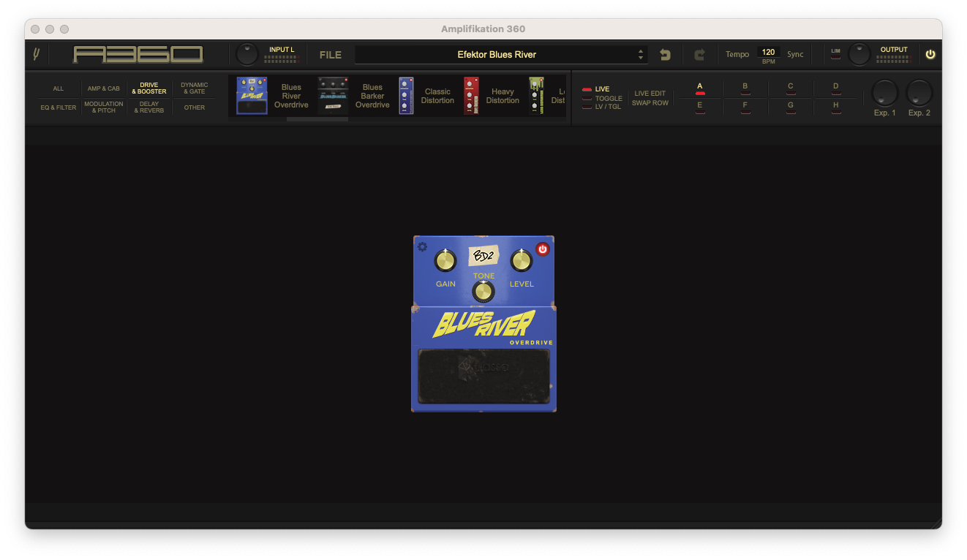This screenshot has height=560, width=967.
Task: Click the GAIN knob on the pedal
Action: coord(445,260)
